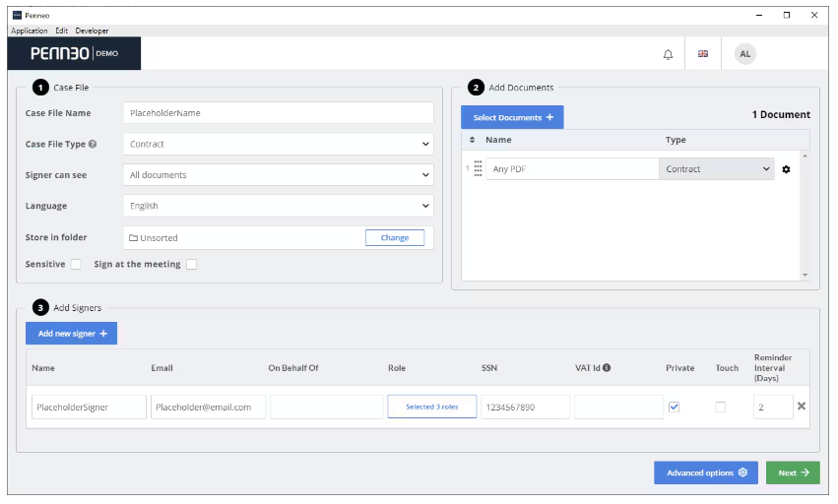Switch language via the UK flag icon
838x504 pixels.
[703, 53]
